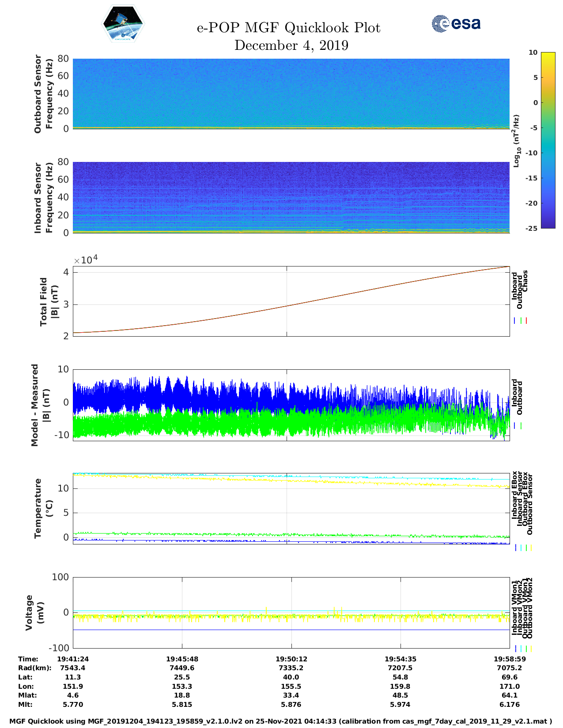Screen dimensions: 563x728
Task: Click the red Chaos legend marker
Action: 526,321
